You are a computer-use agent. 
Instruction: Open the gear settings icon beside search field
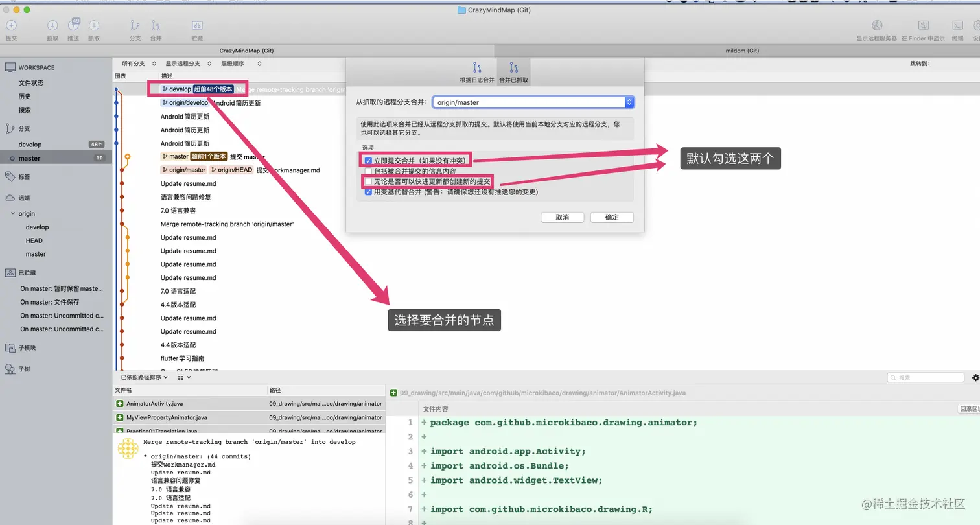pos(975,377)
